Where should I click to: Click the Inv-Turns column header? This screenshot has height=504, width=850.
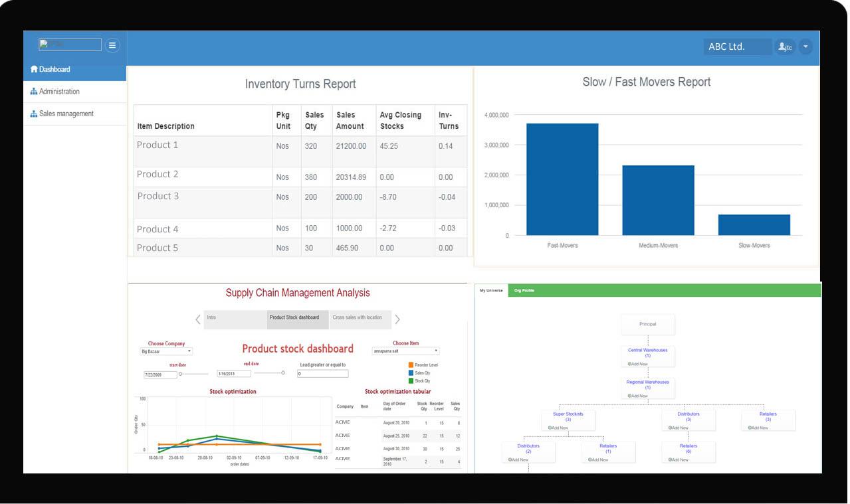coord(449,120)
